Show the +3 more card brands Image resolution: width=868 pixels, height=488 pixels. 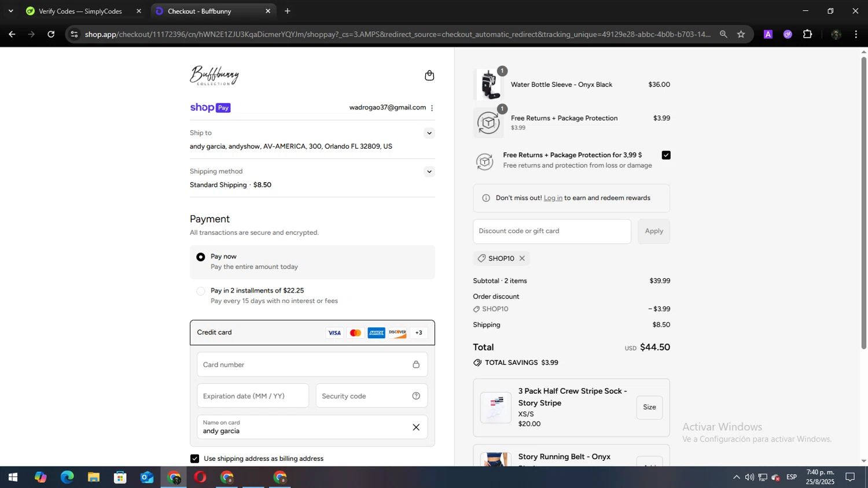pyautogui.click(x=419, y=333)
